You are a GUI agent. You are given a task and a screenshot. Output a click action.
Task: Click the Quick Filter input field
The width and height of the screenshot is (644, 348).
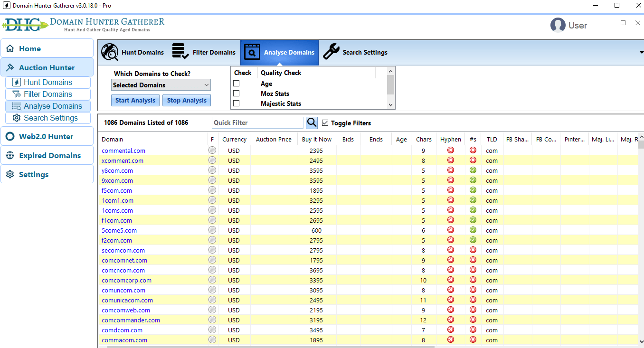pos(257,122)
